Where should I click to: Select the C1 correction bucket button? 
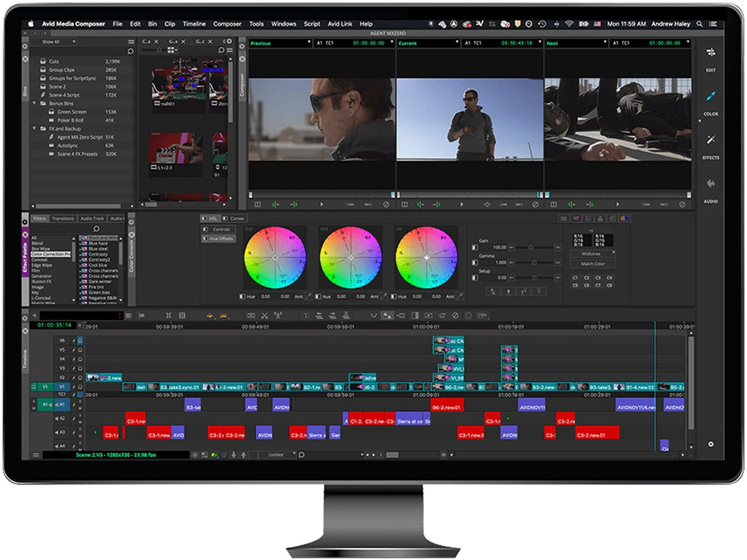coord(575,278)
